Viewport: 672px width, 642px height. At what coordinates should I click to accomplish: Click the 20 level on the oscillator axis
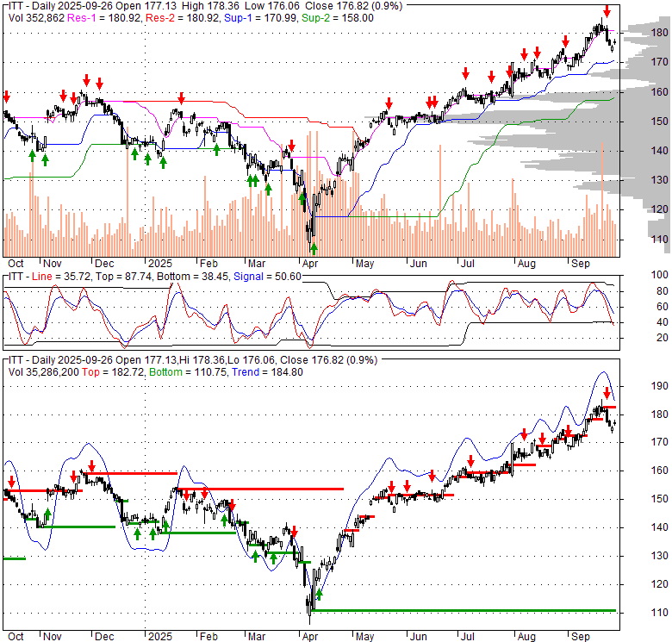pos(663,338)
